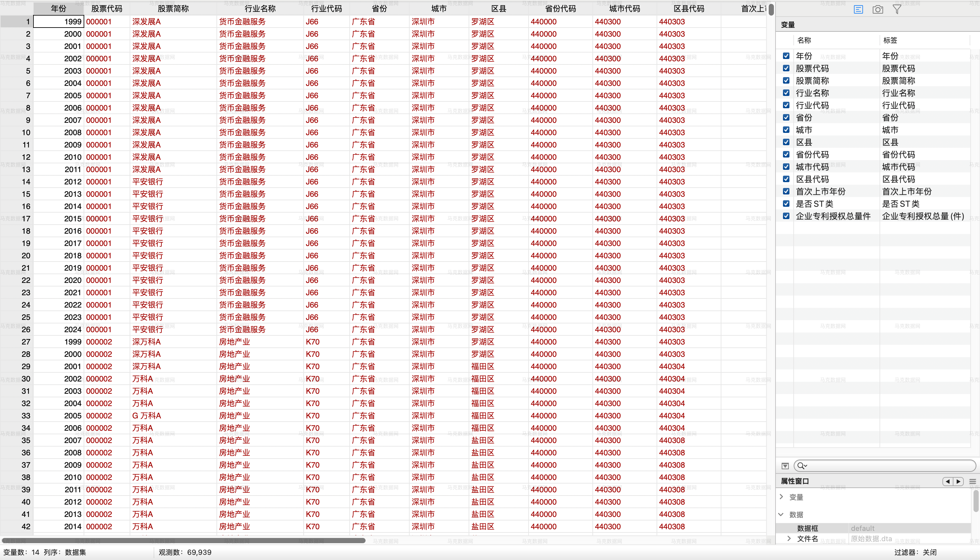Click the 标签 column header in variables
980x560 pixels.
coord(890,40)
